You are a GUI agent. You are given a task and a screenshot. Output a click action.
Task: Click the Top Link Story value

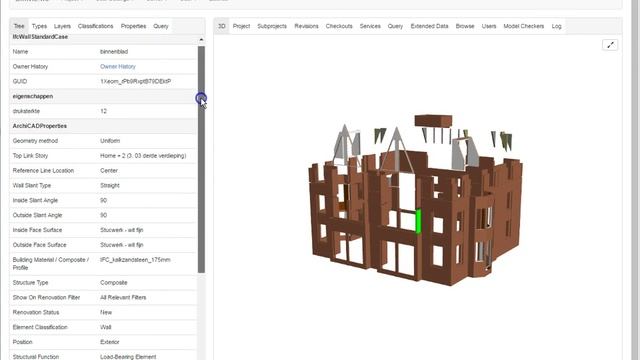click(x=143, y=156)
